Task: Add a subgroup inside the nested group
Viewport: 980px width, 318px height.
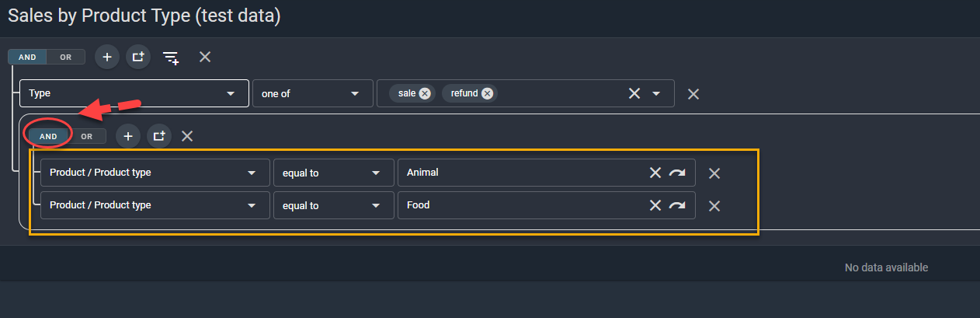Action: pyautogui.click(x=159, y=136)
